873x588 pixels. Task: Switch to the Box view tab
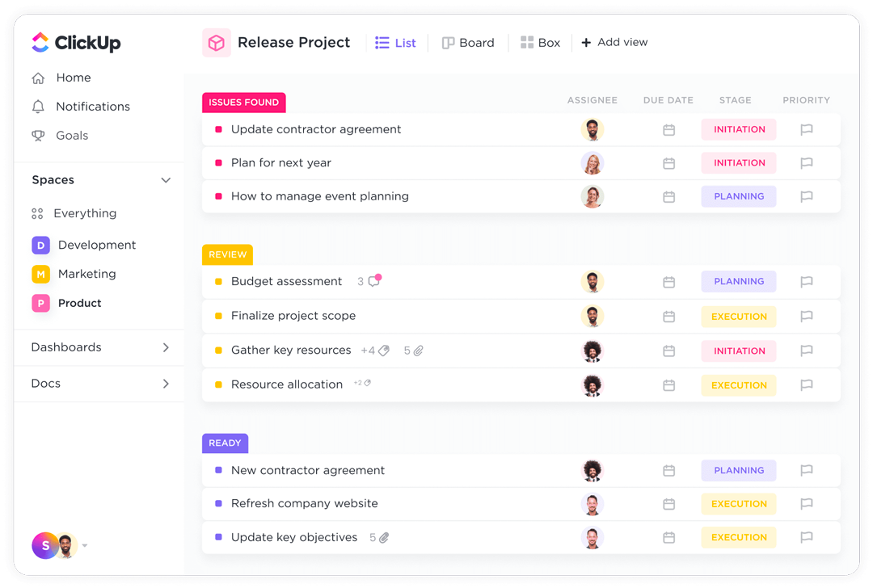click(540, 43)
